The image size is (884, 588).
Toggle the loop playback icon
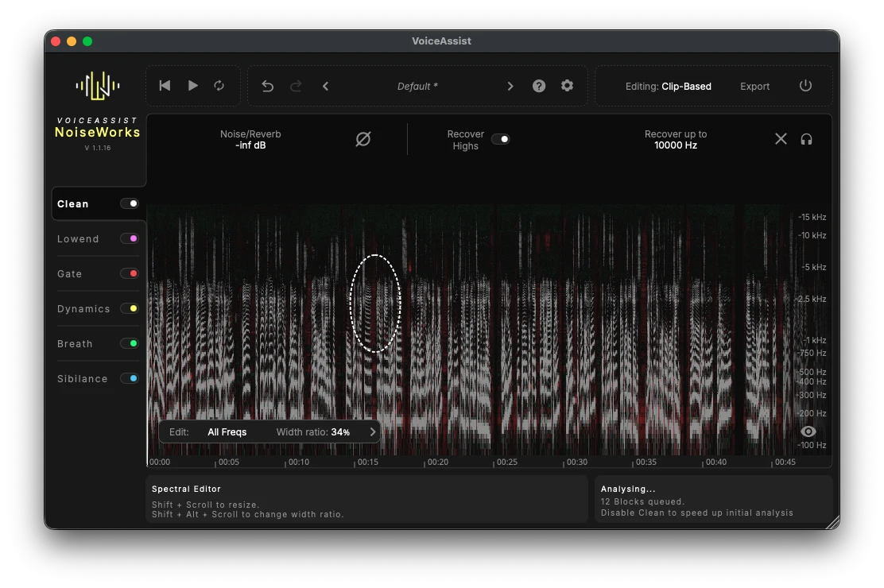pyautogui.click(x=219, y=86)
